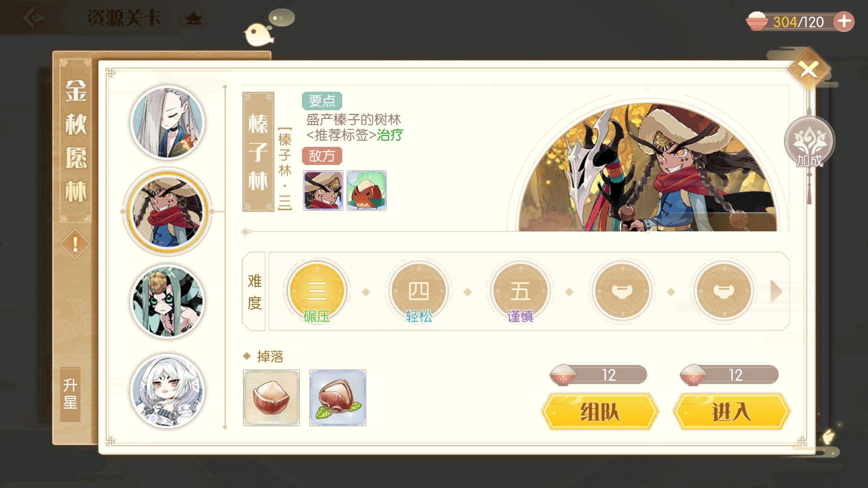
Task: Select the second locked difficulty level
Action: point(724,291)
